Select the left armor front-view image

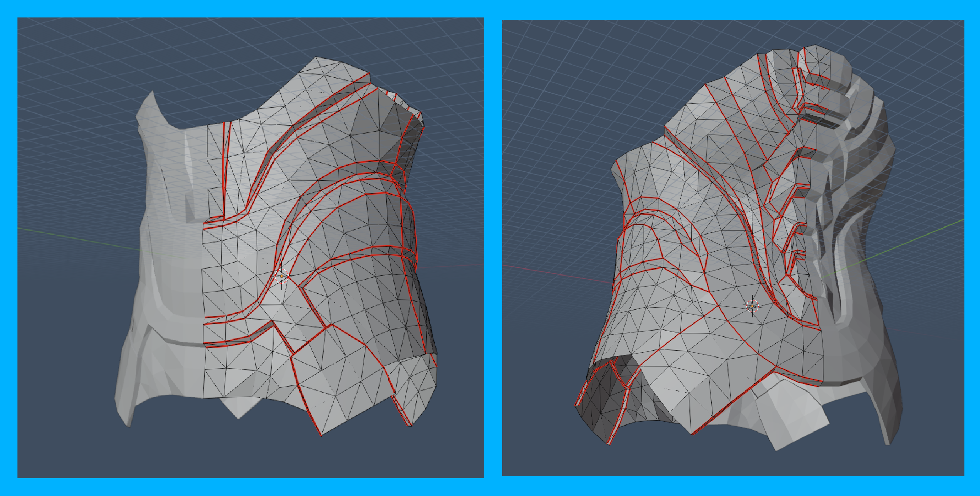click(x=251, y=248)
